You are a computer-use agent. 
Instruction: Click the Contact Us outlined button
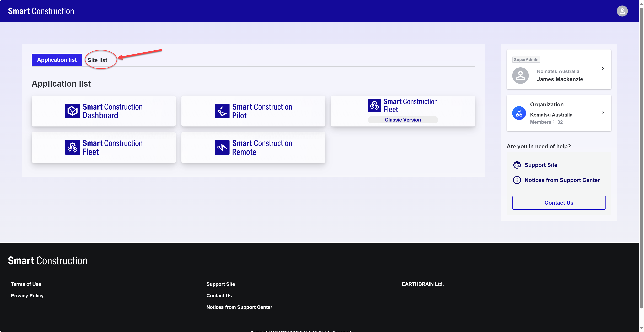coord(559,203)
